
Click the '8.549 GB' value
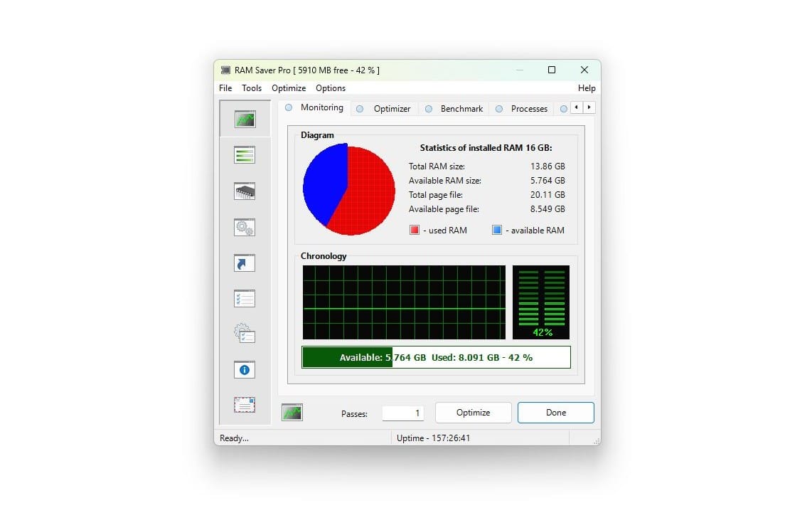(x=547, y=209)
